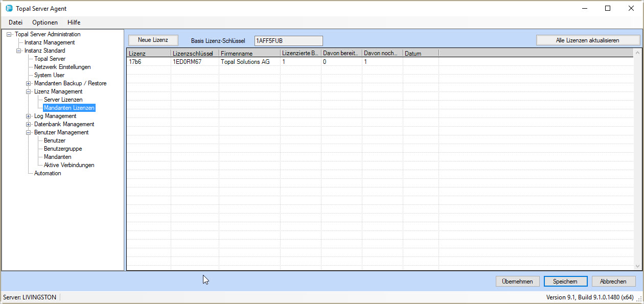Click the Abbrechen button

pos(613,282)
